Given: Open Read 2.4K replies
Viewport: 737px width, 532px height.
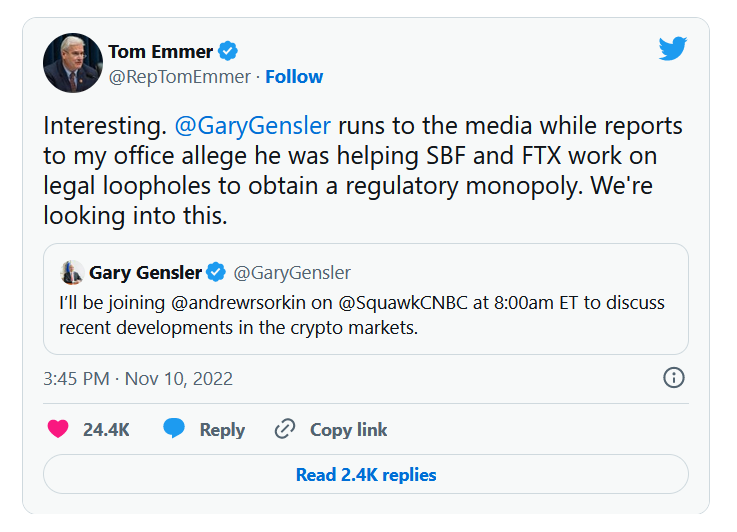Looking at the screenshot, I should [366, 475].
